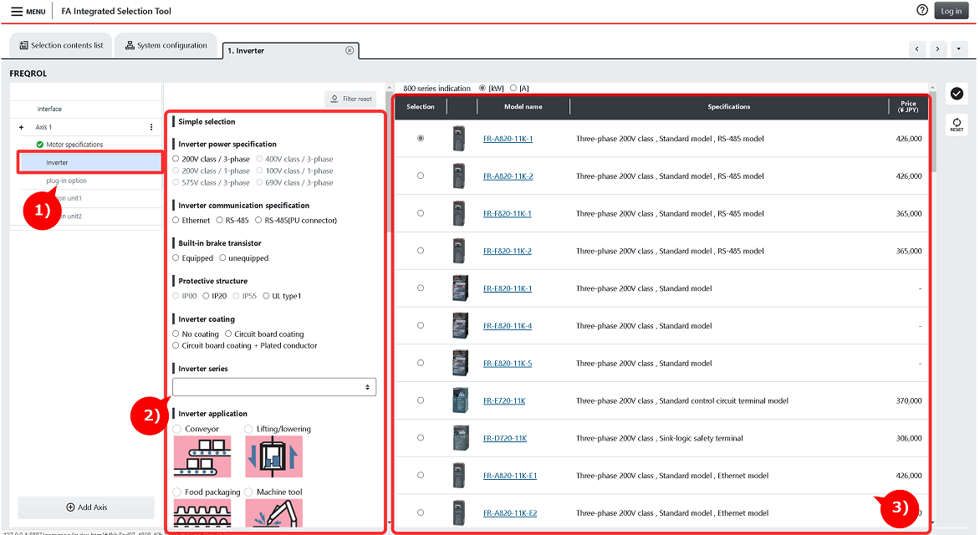Click the Conveyor application illustration
This screenshot has width=980, height=535.
click(202, 456)
